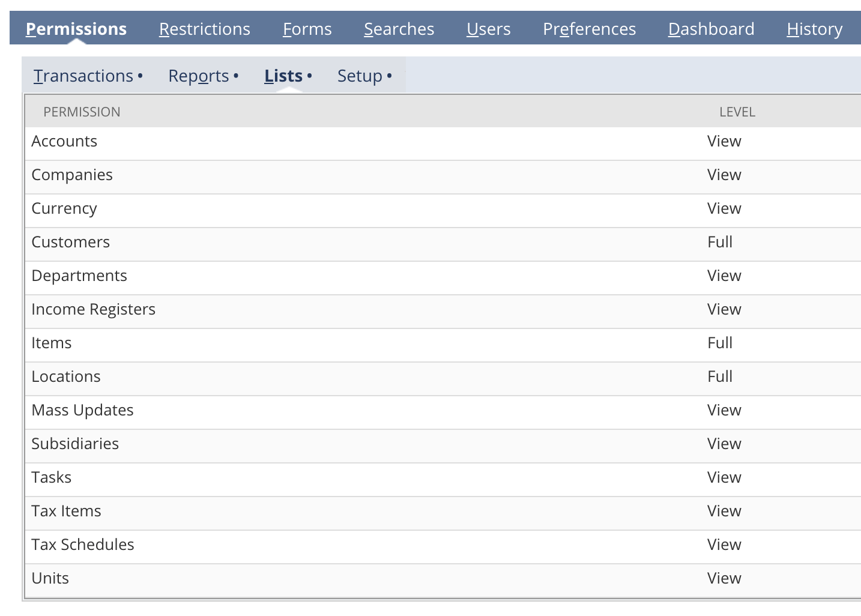
Task: Select the Income Registers permission
Action: [93, 309]
